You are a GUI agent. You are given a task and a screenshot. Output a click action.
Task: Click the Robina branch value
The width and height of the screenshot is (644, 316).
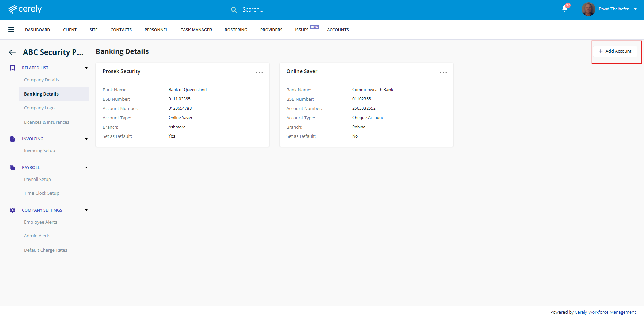tap(359, 127)
